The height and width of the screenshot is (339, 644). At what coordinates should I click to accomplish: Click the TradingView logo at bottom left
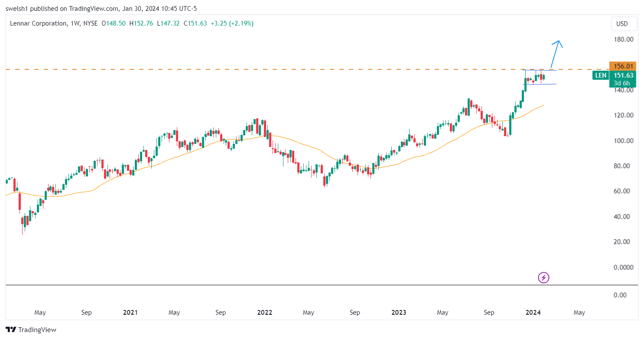click(31, 330)
